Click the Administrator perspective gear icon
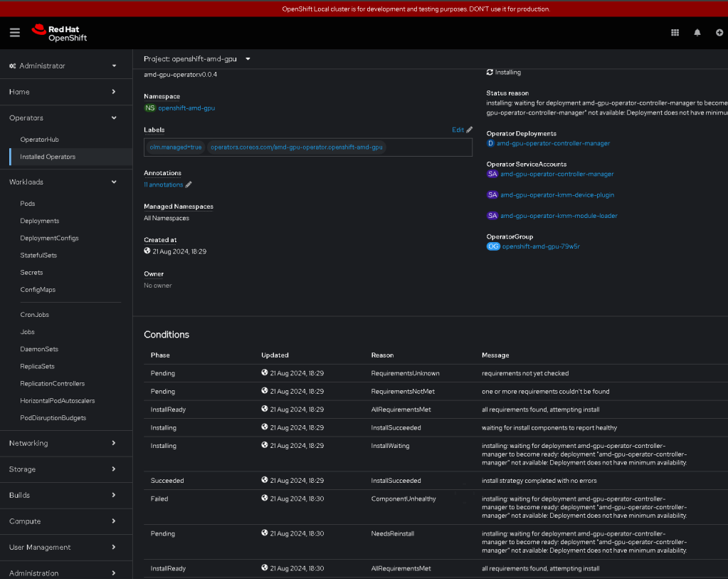The image size is (728, 579). click(13, 66)
